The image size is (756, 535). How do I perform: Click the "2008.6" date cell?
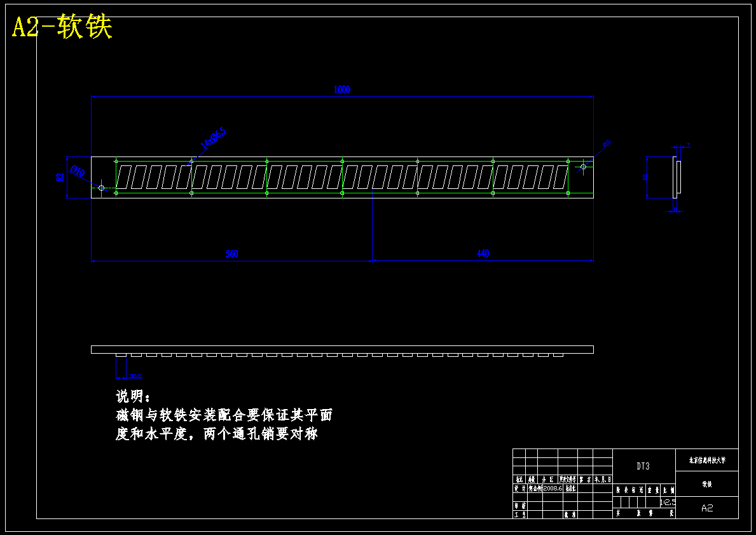click(553, 488)
